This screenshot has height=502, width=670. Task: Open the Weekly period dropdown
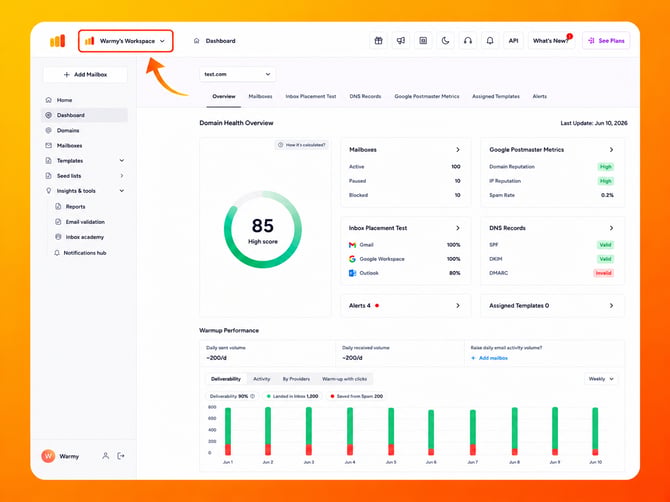click(601, 379)
